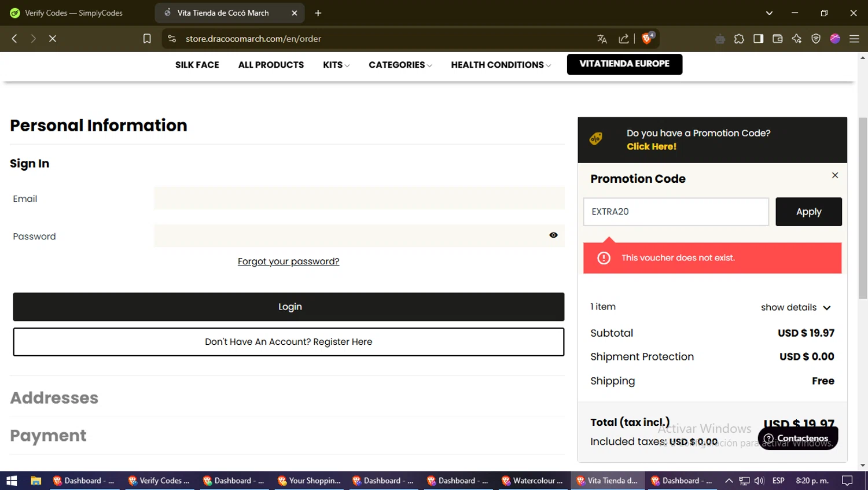868x490 pixels.
Task: Stop loading the page
Action: (52, 39)
